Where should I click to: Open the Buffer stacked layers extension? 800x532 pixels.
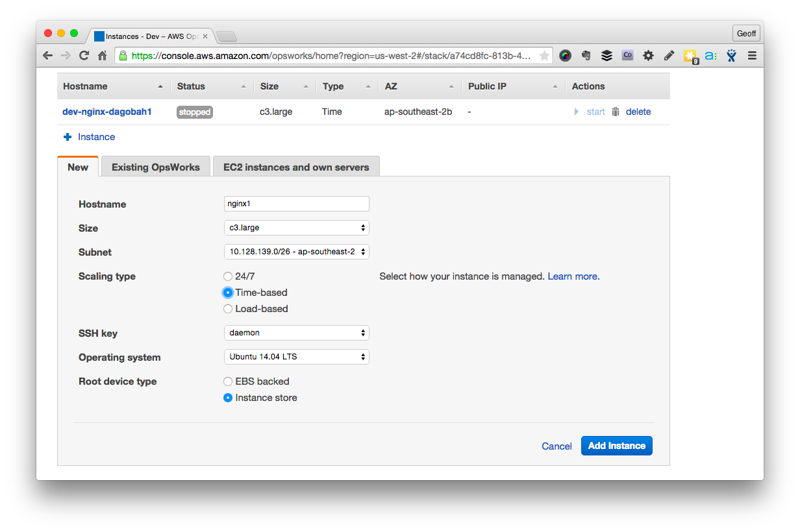click(606, 56)
